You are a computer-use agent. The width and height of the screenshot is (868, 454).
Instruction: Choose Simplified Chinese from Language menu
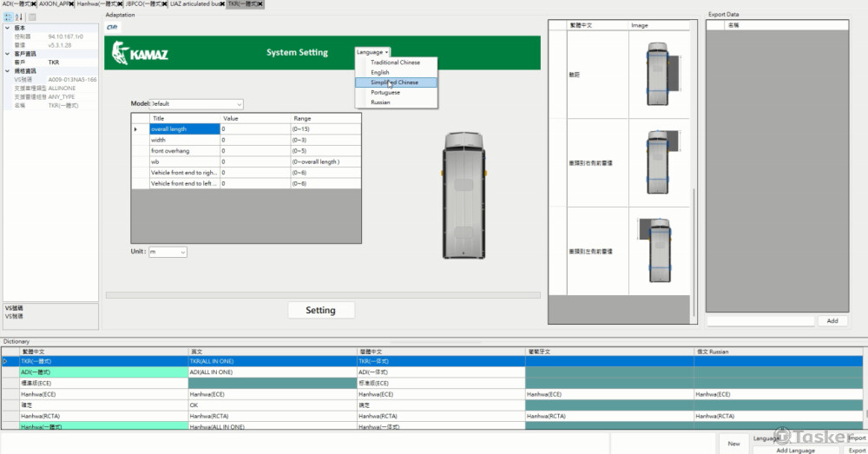(x=394, y=82)
